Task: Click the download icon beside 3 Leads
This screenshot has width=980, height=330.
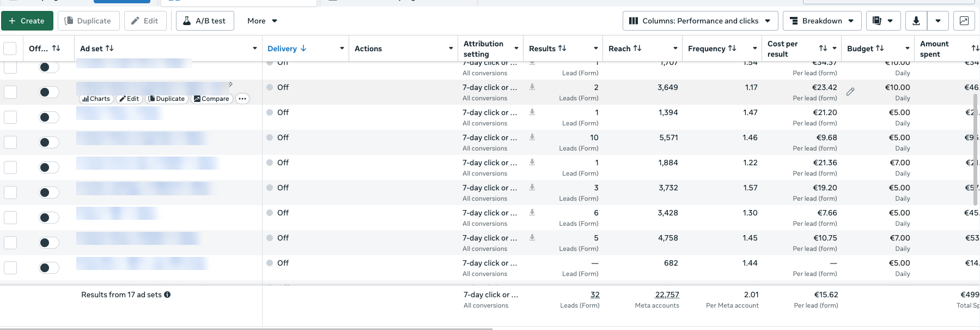Action: click(532, 187)
